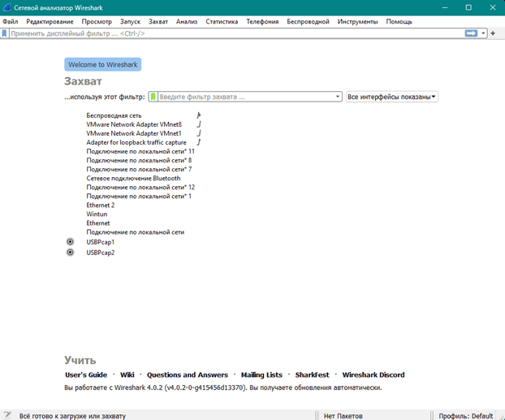Image resolution: width=505 pixels, height=420 pixels.
Task: Click the Учить section heading
Action: pyautogui.click(x=80, y=360)
